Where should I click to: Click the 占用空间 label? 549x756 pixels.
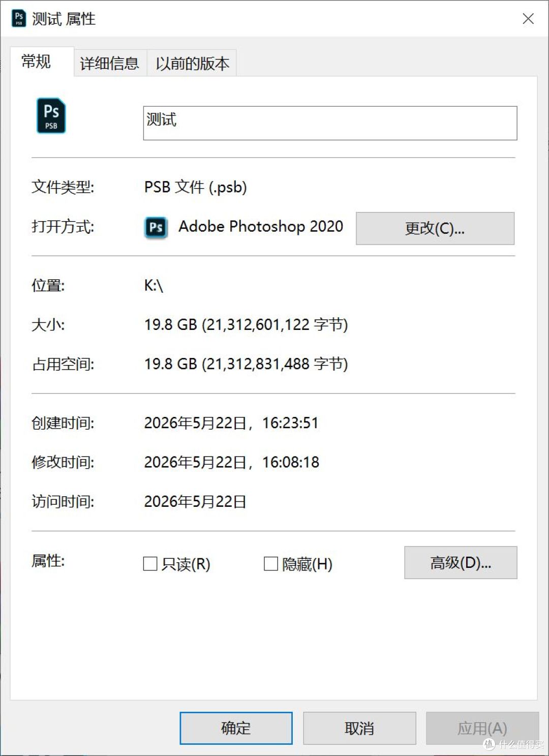pyautogui.click(x=63, y=364)
